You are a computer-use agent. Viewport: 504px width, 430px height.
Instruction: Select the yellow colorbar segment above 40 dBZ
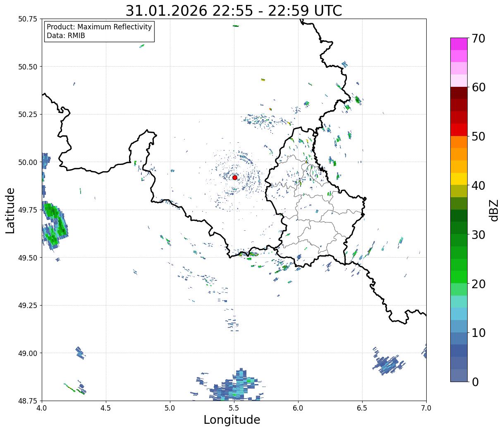(x=459, y=179)
